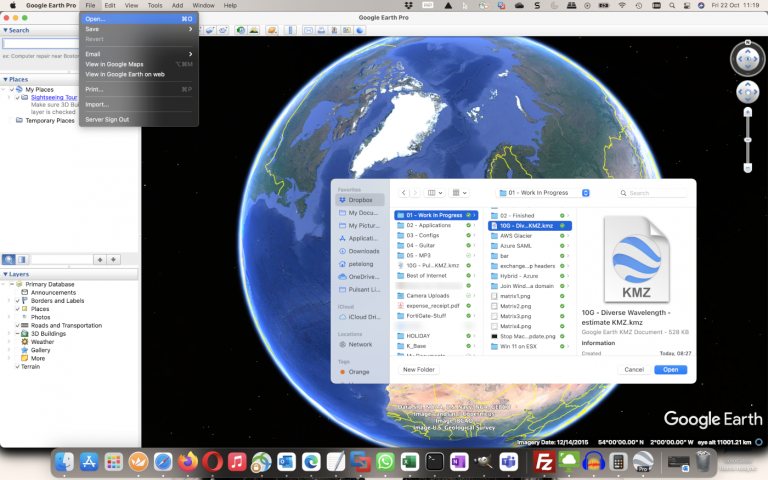Expand the 3D Buildings layer tree
The height and width of the screenshot is (480, 768).
(9, 334)
